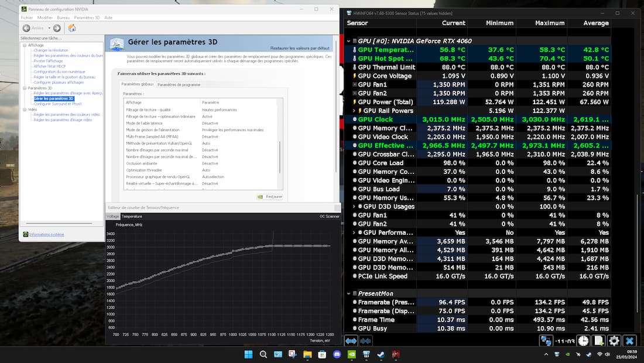Start HWiNFO log file icon

click(599, 341)
